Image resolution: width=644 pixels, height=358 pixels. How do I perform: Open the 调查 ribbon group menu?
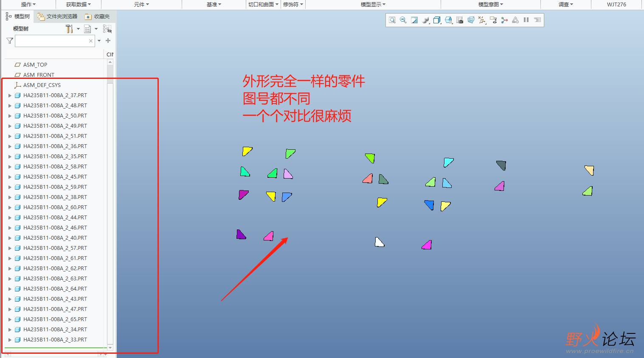(x=565, y=4)
